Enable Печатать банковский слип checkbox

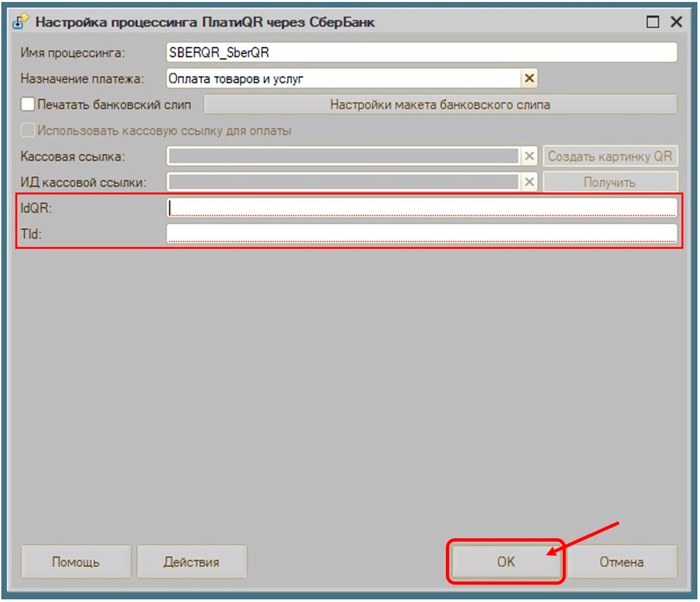pos(28,104)
